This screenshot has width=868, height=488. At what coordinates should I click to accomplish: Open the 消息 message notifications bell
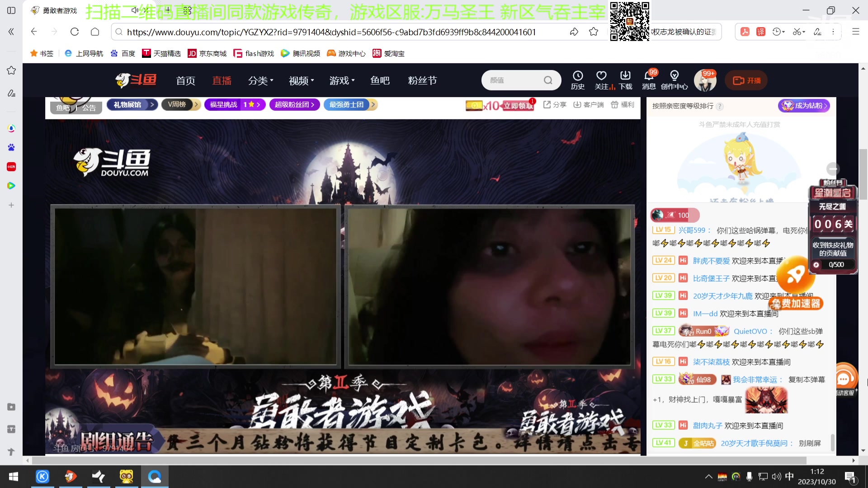point(649,80)
